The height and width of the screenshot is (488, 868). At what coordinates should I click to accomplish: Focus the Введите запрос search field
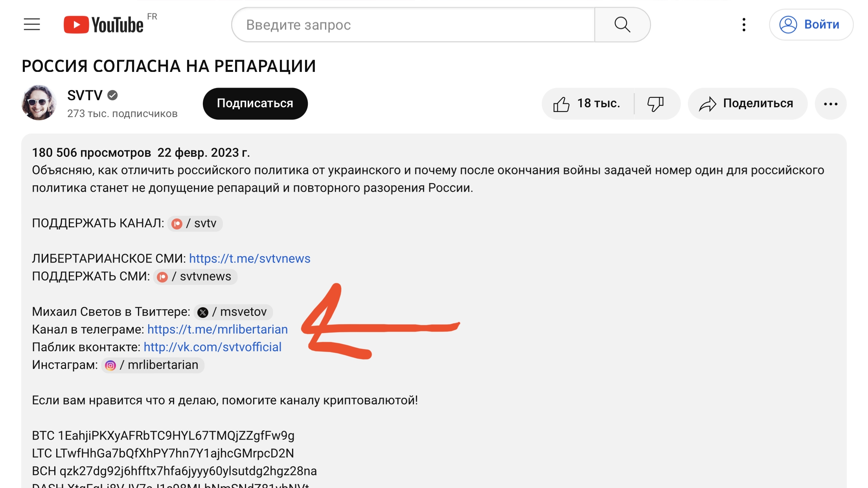(x=413, y=25)
